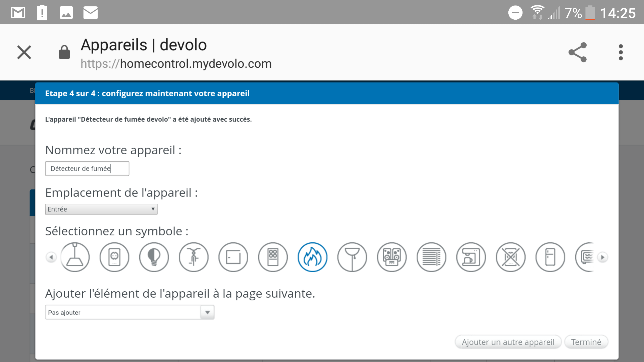The width and height of the screenshot is (644, 362).
Task: Pick the light bulb symbol
Action: pyautogui.click(x=154, y=257)
